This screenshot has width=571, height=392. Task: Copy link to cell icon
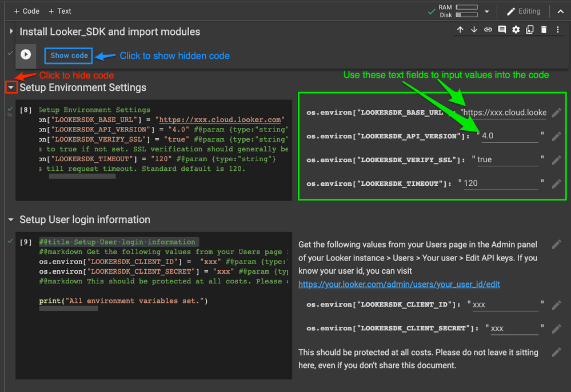coord(488,30)
